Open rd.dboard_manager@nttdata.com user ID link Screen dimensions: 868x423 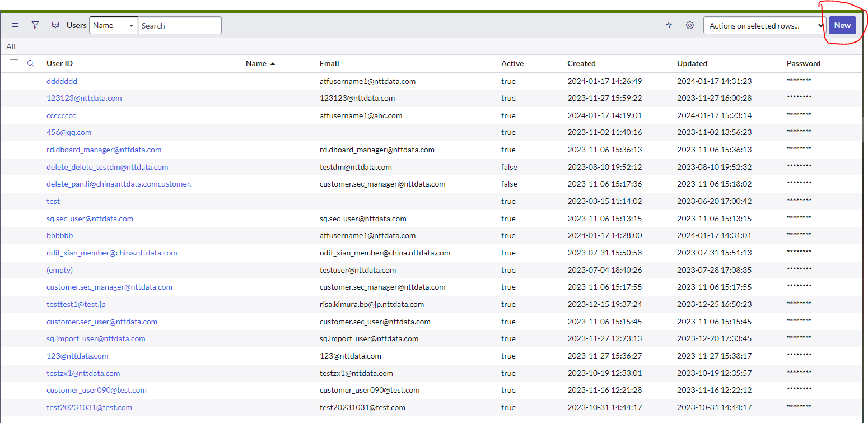104,150
